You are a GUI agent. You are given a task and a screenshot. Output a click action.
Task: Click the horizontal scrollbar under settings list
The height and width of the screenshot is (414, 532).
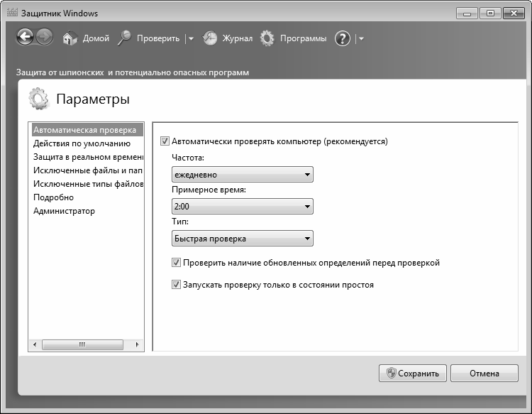(x=82, y=344)
